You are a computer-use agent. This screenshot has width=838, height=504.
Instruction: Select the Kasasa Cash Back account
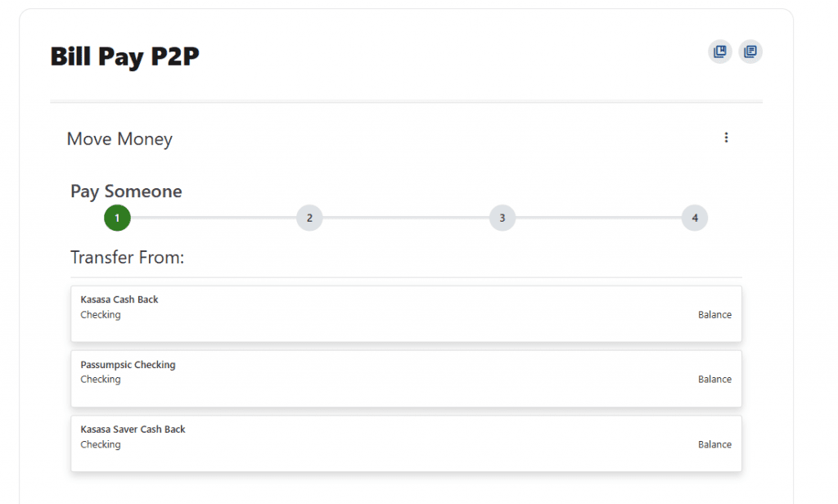tap(119, 299)
